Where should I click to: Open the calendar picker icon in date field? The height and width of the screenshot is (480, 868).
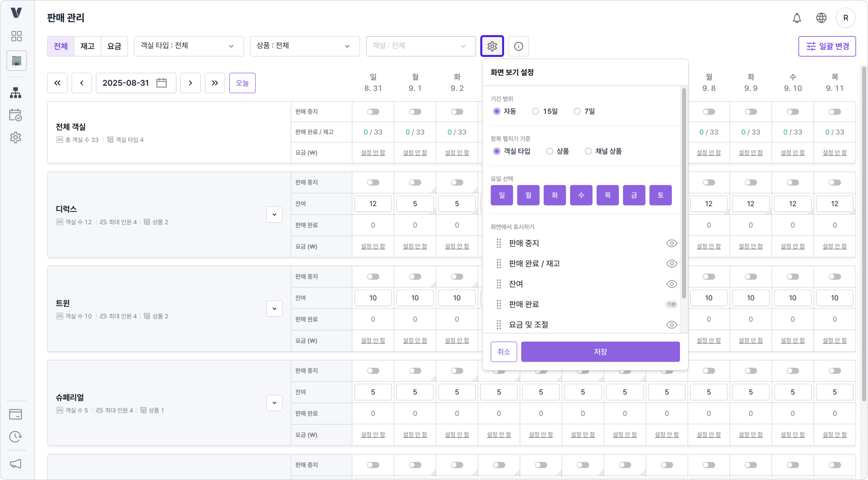click(x=162, y=83)
